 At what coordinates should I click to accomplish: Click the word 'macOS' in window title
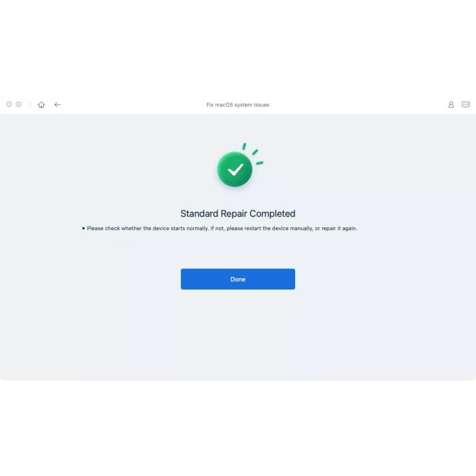tap(224, 105)
